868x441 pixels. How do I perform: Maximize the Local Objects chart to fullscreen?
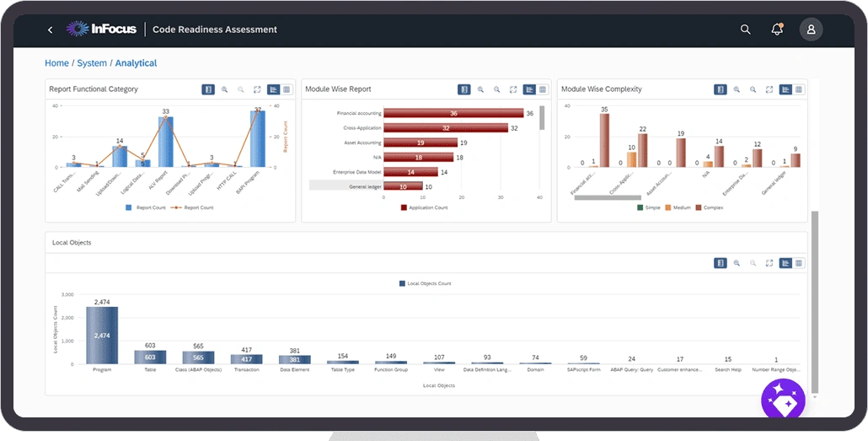[x=769, y=263]
